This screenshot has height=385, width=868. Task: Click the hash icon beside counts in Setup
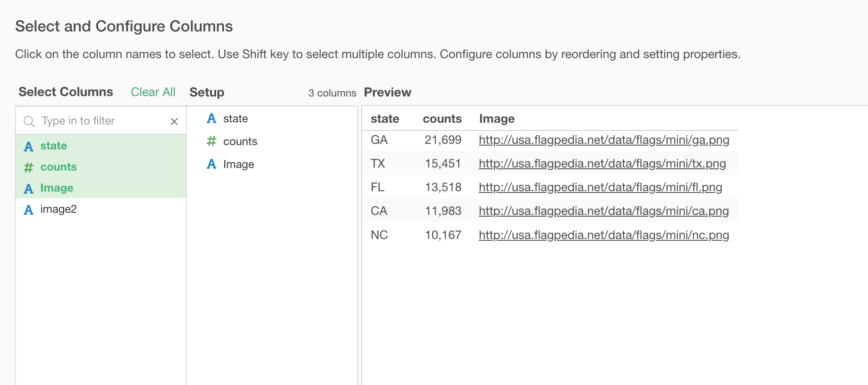211,141
